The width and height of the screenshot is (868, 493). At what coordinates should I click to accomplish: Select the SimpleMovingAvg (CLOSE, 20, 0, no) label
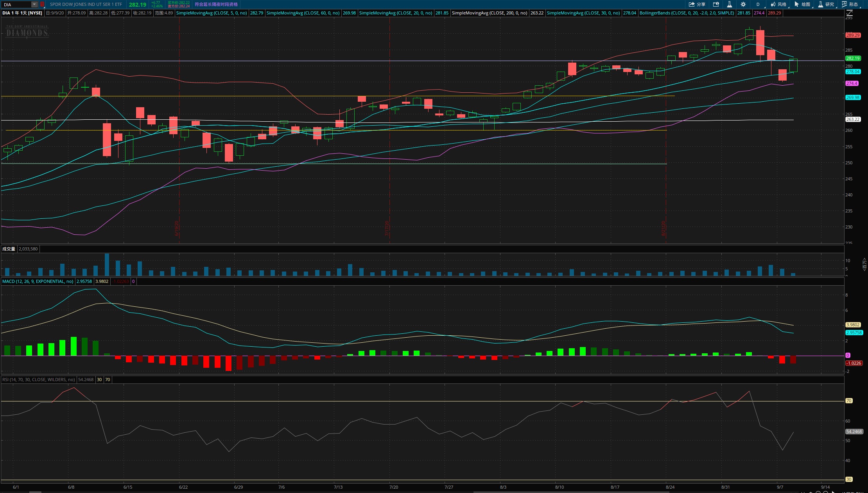click(x=396, y=13)
